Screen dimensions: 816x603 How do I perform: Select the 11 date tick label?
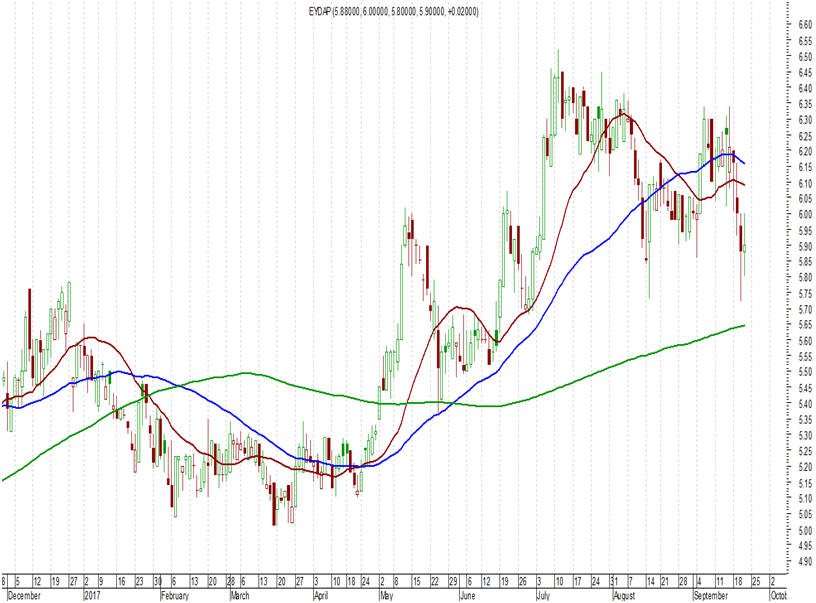719,581
